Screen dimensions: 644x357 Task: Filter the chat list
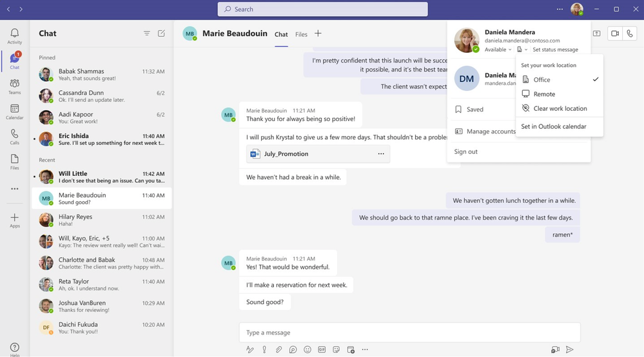click(147, 34)
